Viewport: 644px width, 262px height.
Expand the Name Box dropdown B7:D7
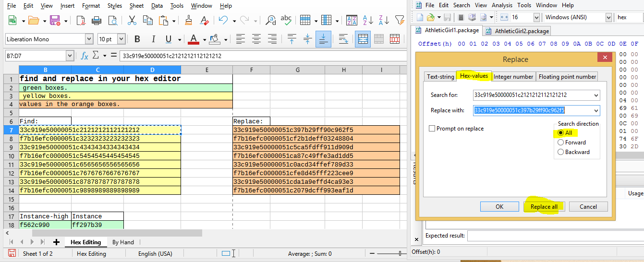70,56
